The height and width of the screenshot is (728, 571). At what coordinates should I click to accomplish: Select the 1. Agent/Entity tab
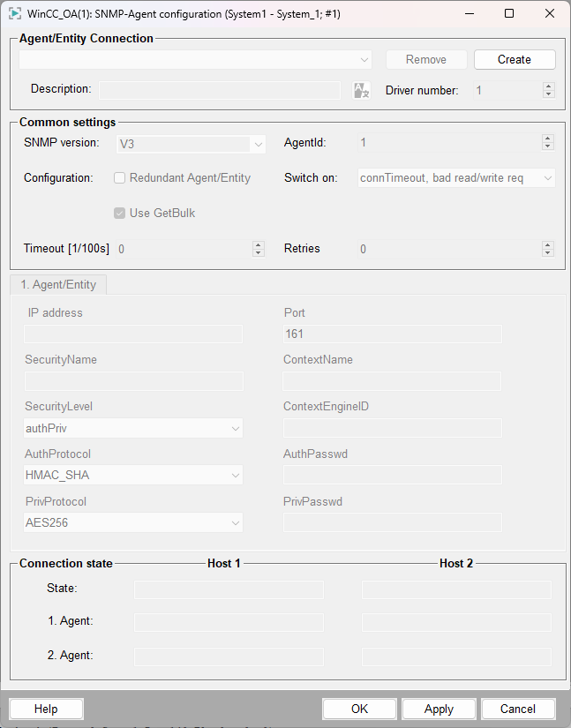pos(58,285)
